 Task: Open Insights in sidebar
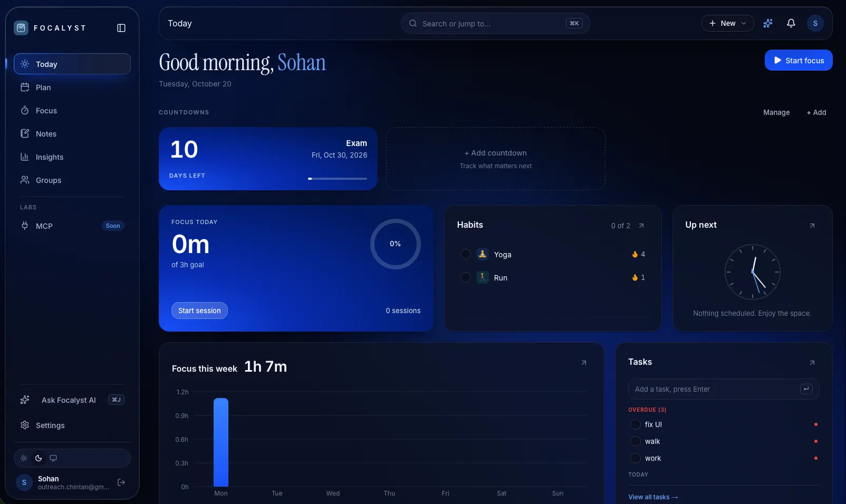pyautogui.click(x=72, y=157)
